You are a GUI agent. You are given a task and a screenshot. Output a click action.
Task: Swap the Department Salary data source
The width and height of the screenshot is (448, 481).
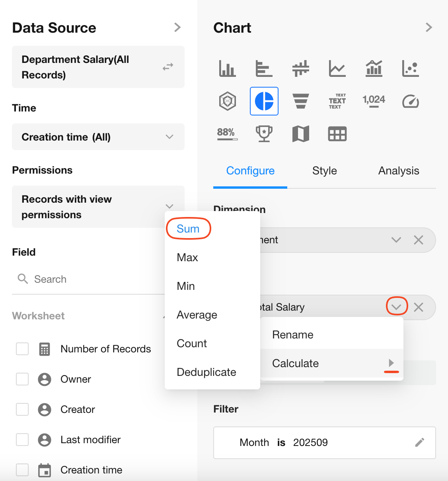168,67
